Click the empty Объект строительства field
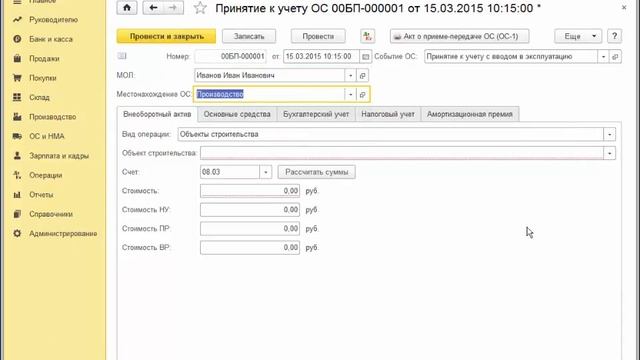This screenshot has width=640, height=360. [x=402, y=153]
